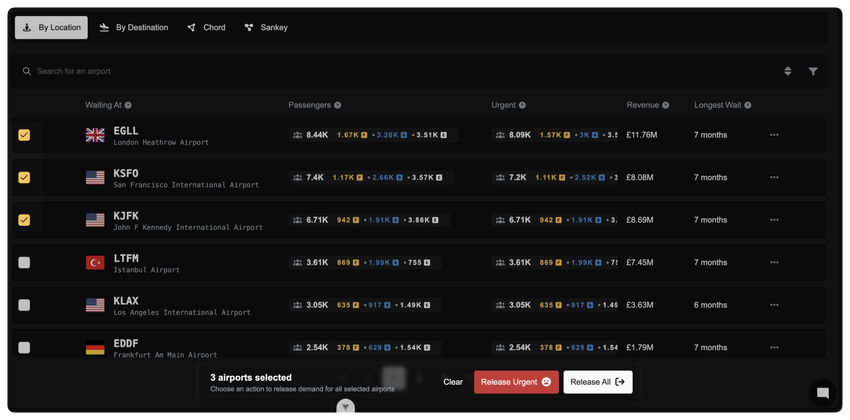The width and height of the screenshot is (850, 420).
Task: Select the LTFM Istanbul Airport checkbox
Action: 24,263
